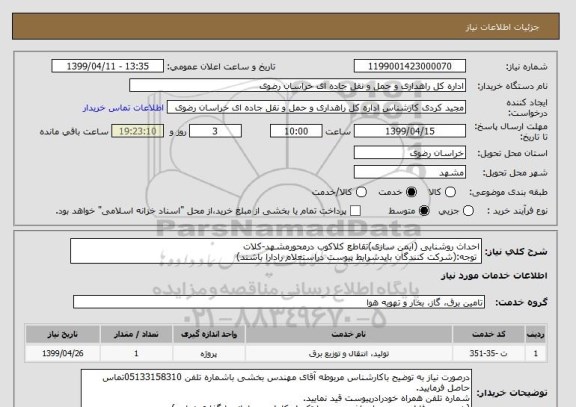Click the need date cell 1399/04/26

click(x=62, y=353)
